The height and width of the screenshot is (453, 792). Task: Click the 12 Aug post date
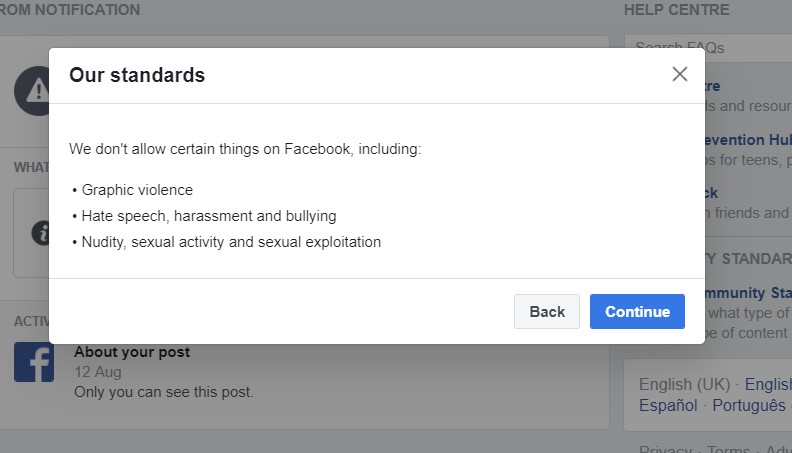pyautogui.click(x=98, y=372)
